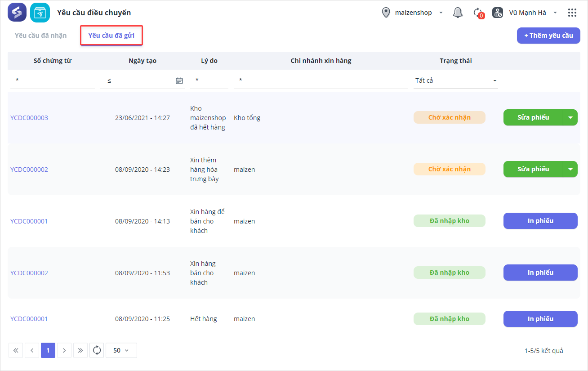The width and height of the screenshot is (588, 371).
Task: Reload the table with the refresh icon
Action: 97,350
